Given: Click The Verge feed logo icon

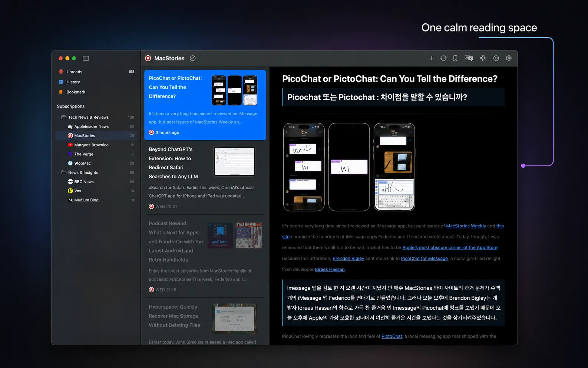Looking at the screenshot, I should 70,154.
